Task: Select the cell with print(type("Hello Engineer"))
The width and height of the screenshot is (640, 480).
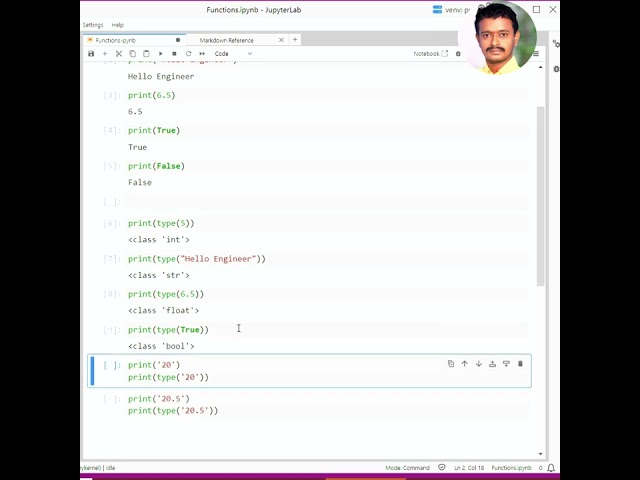Action: point(327,259)
